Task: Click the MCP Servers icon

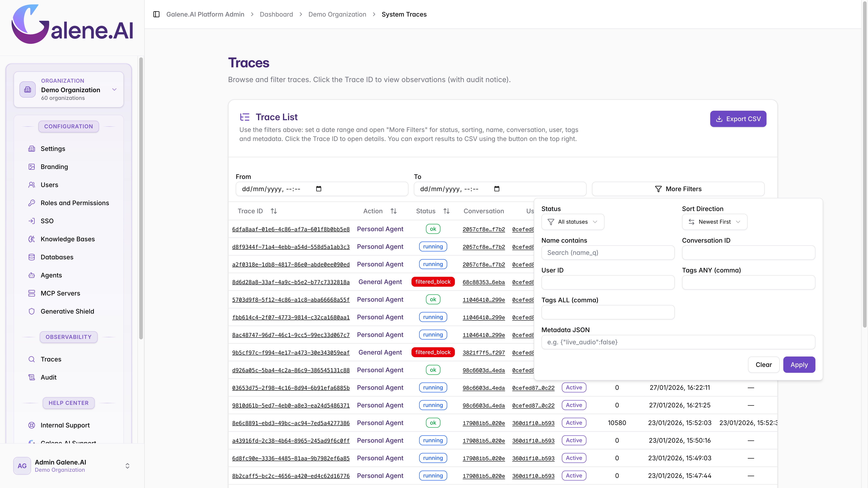Action: click(x=32, y=293)
